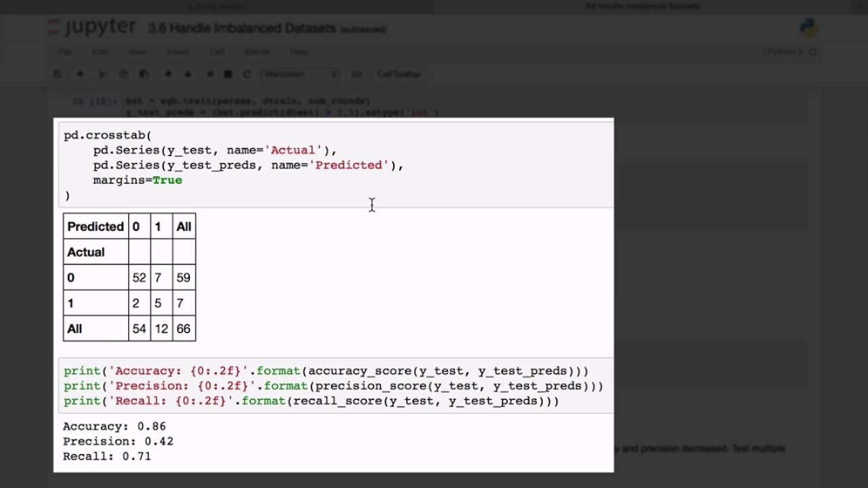Click the notebook title 3.6 Handle Imbalanced Datasets
Image resolution: width=868 pixels, height=488 pixels.
(x=242, y=28)
